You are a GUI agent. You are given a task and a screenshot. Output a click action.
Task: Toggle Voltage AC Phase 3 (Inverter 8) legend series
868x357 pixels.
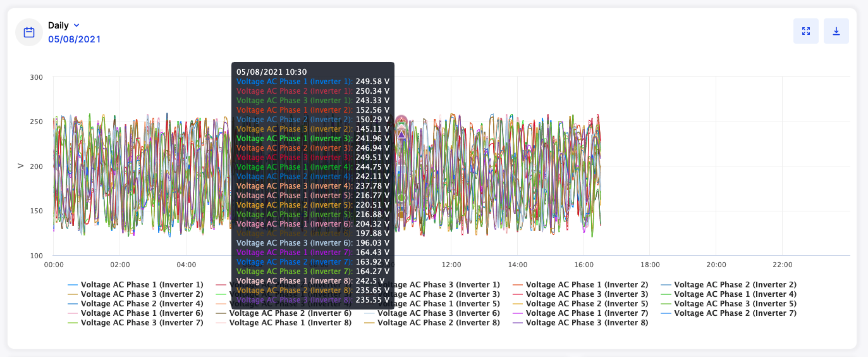coord(587,323)
